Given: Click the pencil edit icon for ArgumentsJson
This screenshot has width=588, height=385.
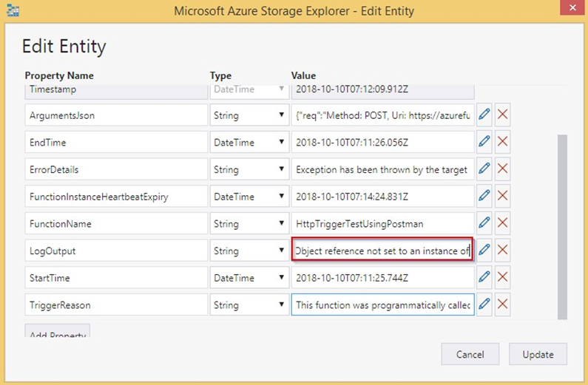Looking at the screenshot, I should pos(484,115).
